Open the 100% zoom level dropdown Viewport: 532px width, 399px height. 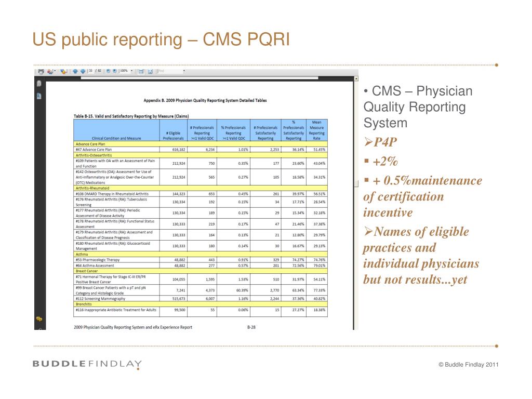pyautogui.click(x=131, y=71)
